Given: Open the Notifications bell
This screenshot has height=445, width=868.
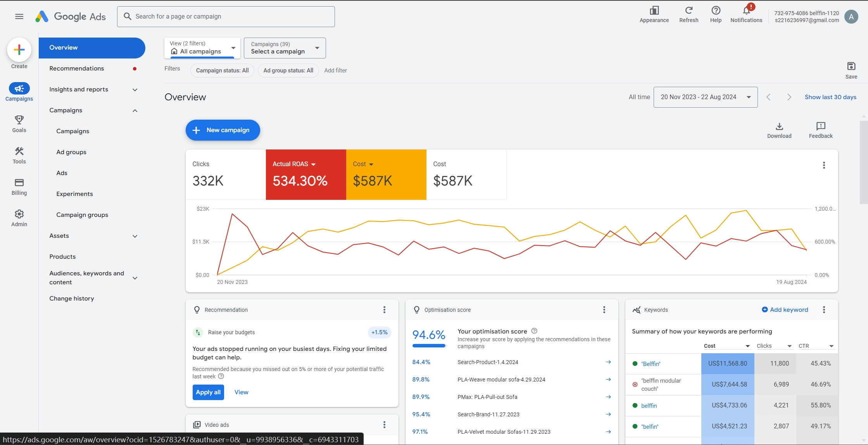Looking at the screenshot, I should [x=746, y=10].
